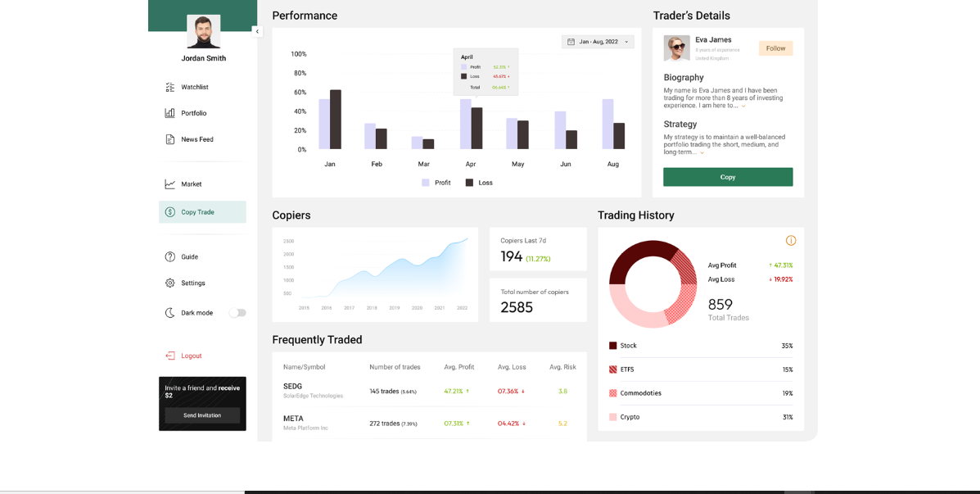Collapse the sidebar with the arrow button
This screenshot has height=494, width=980.
(257, 32)
